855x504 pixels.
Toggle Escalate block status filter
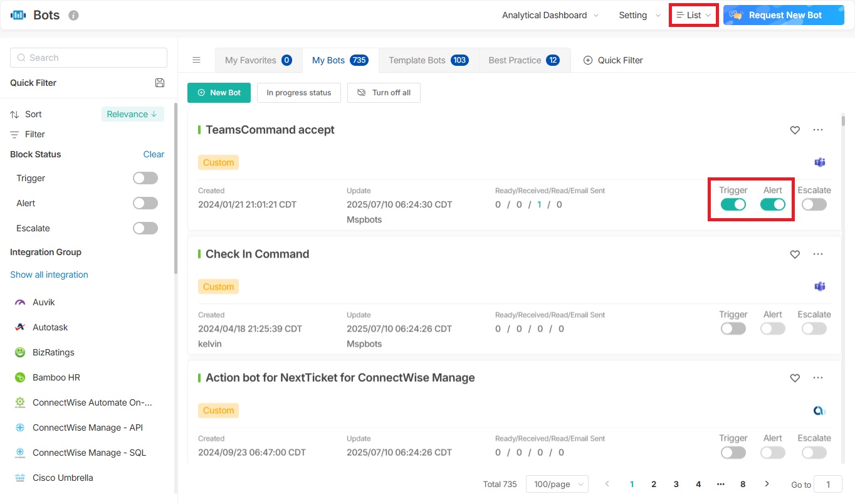click(145, 228)
